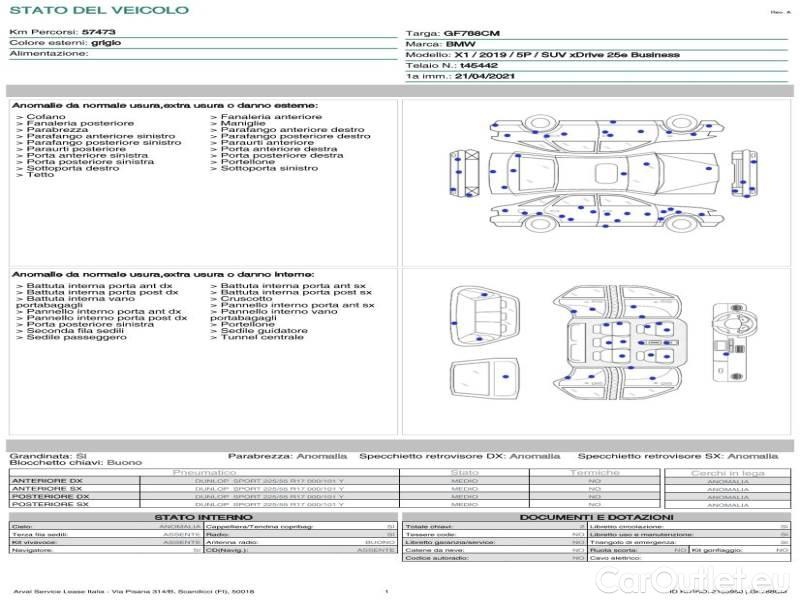This screenshot has height=600, width=800.
Task: Click the Cruscotto entry
Action: (x=241, y=298)
